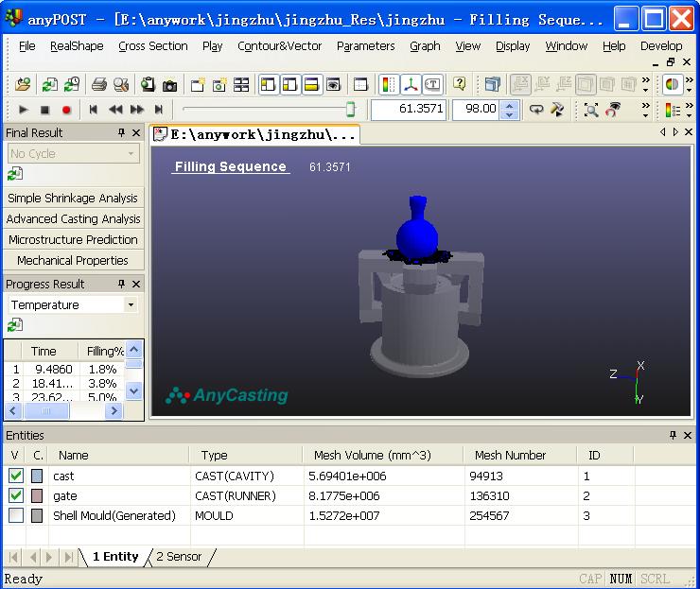700x589 pixels.
Task: Step forward with fast-forward button
Action: tap(136, 110)
